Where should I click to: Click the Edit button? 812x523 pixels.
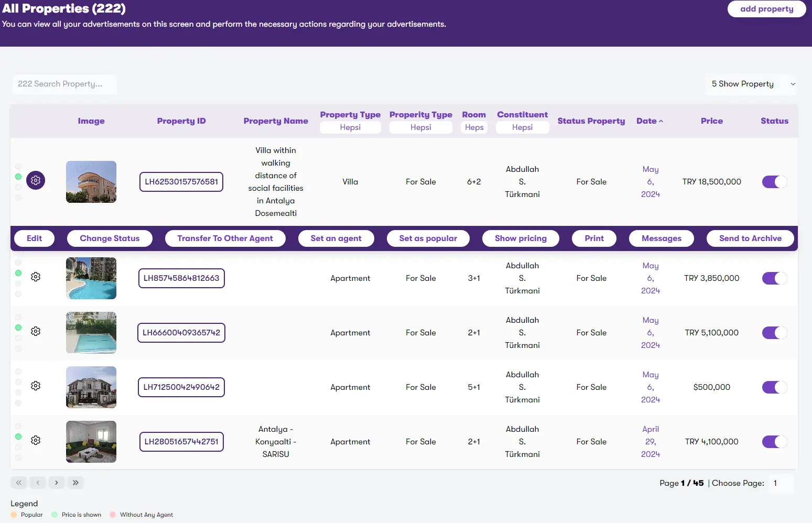[34, 238]
